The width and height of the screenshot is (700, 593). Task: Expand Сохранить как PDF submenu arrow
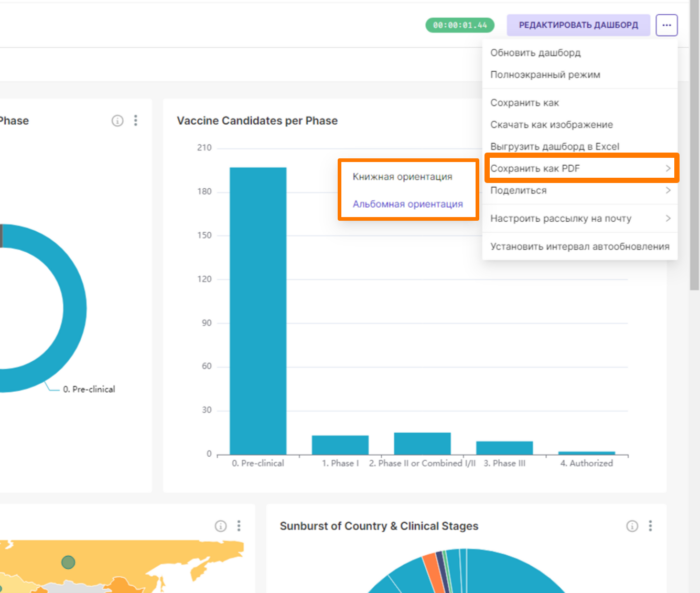coord(668,168)
